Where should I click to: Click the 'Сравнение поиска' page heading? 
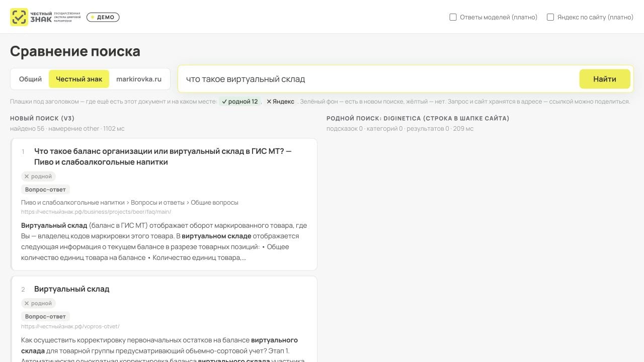(75, 51)
